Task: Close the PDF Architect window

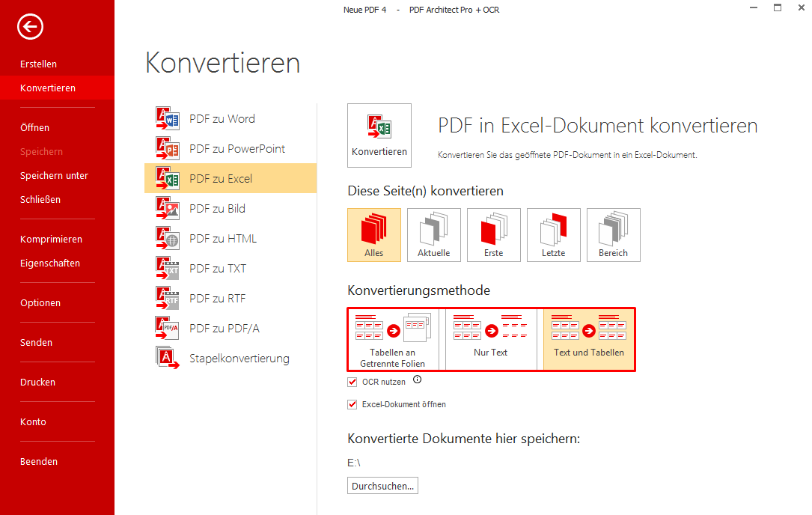Action: (x=801, y=7)
